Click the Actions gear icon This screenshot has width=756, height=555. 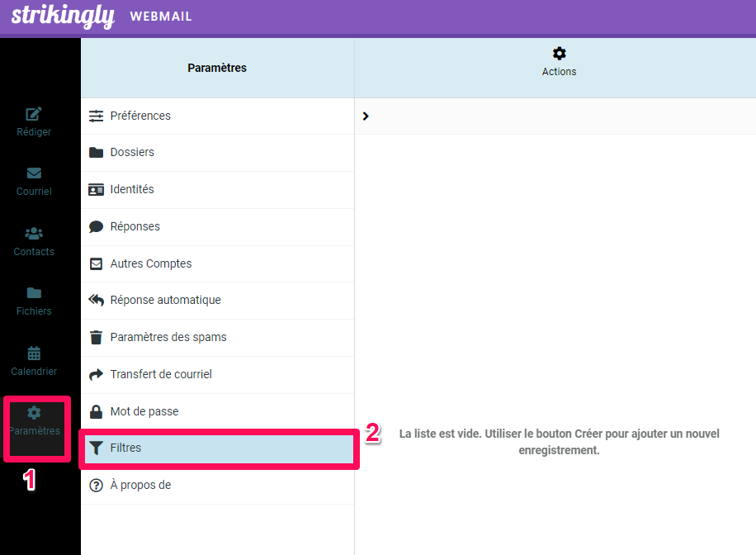click(x=559, y=54)
